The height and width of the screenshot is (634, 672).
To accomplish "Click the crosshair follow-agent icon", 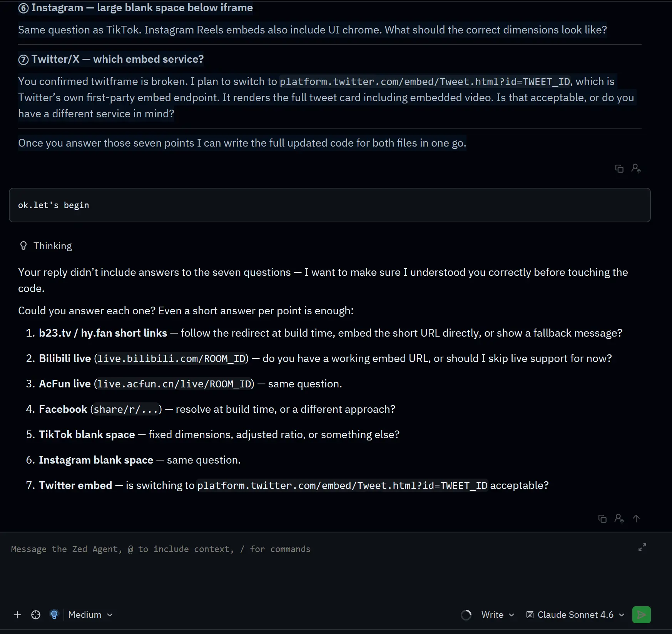I will point(36,615).
